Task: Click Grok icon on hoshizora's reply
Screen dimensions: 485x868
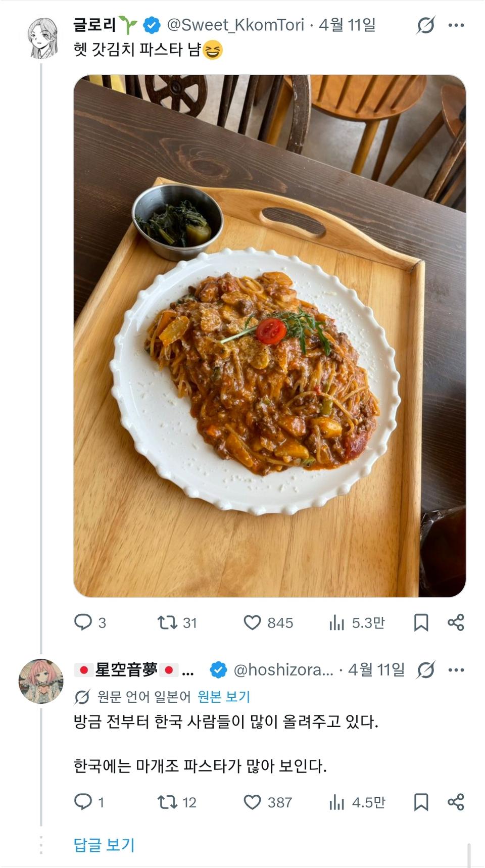Action: (426, 670)
